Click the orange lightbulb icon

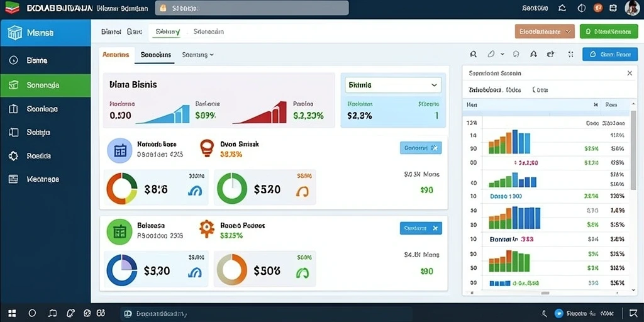coord(206,148)
